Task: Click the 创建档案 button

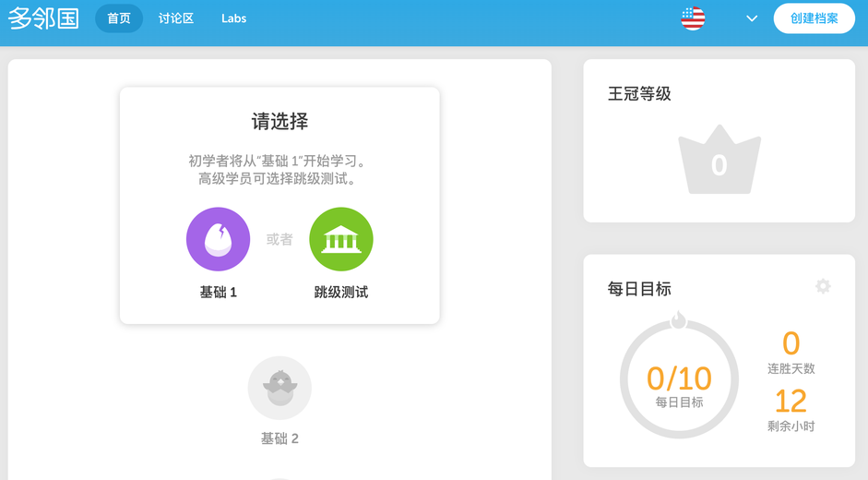Action: tap(814, 18)
